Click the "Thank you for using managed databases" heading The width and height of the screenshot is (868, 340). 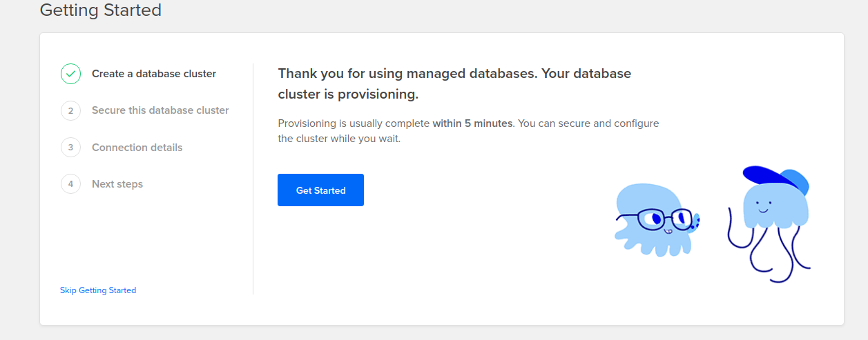454,73
